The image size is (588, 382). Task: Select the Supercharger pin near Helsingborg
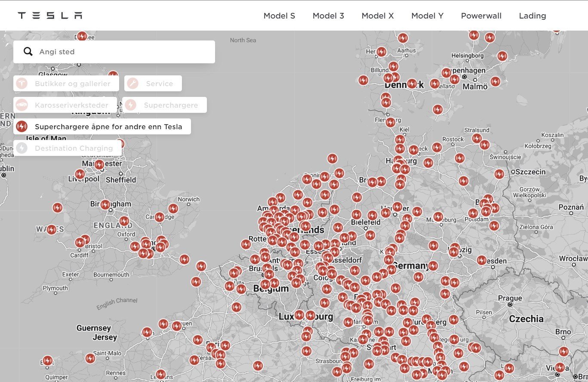(x=502, y=56)
